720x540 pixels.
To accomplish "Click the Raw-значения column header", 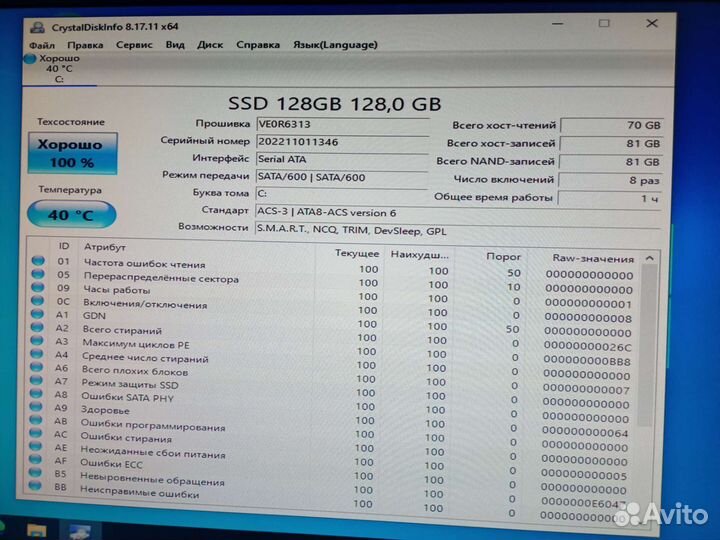I will [593, 259].
